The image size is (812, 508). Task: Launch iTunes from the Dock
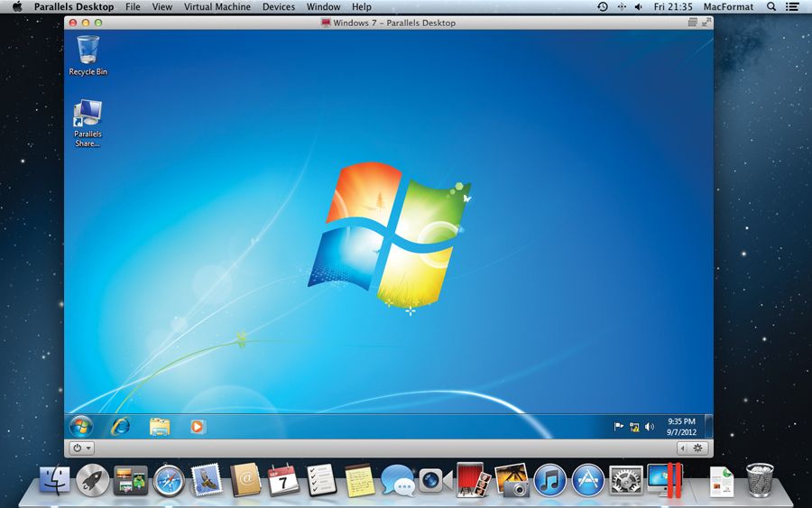[550, 480]
